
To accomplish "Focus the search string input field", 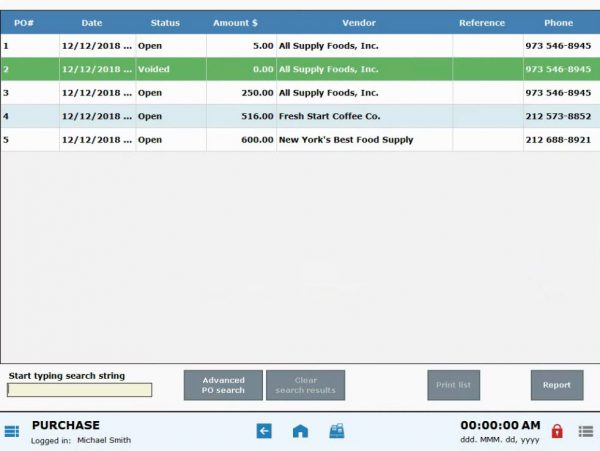I will coord(80,390).
